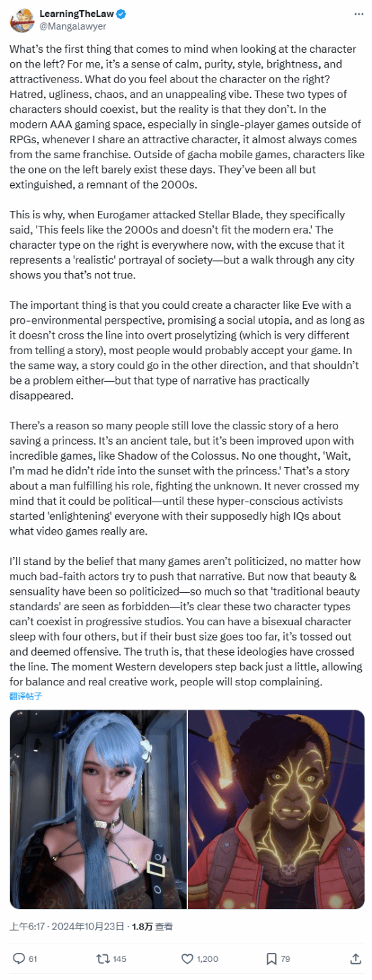Image resolution: width=372 pixels, height=980 pixels.
Task: Open the glowing-face character image
Action: [x=276, y=809]
